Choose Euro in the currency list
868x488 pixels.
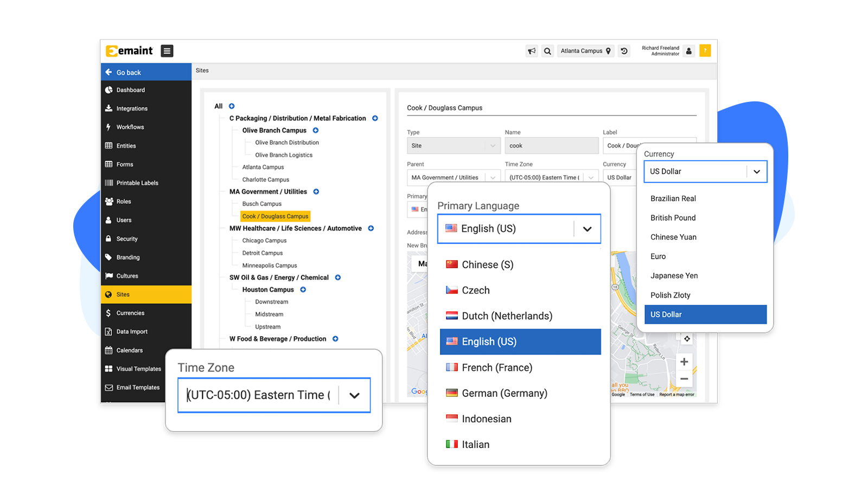pyautogui.click(x=658, y=256)
